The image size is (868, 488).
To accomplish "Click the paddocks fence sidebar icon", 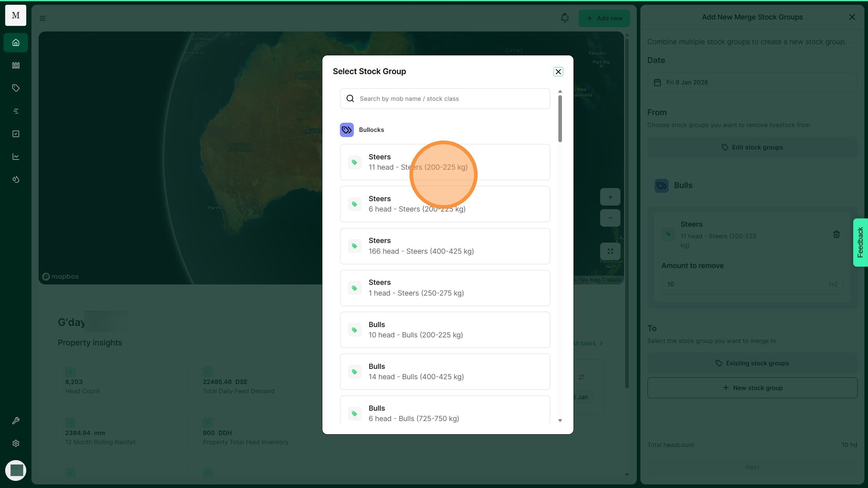I will pos(16,65).
